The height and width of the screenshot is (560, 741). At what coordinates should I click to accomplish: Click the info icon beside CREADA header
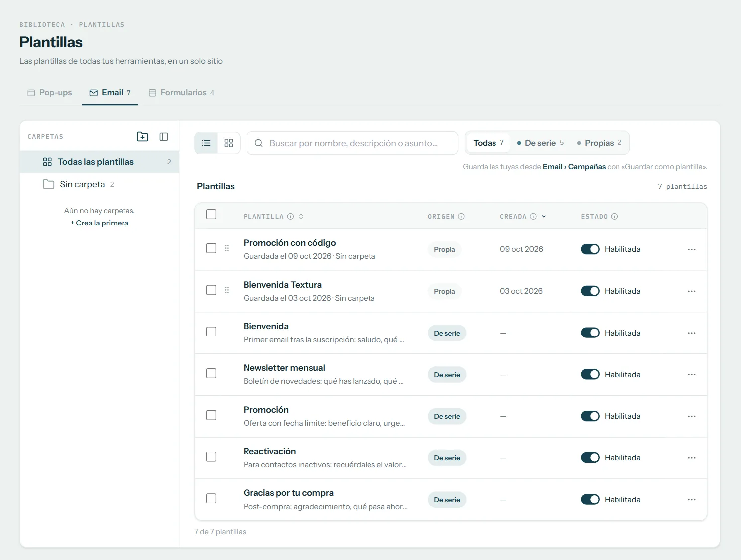[x=533, y=217]
